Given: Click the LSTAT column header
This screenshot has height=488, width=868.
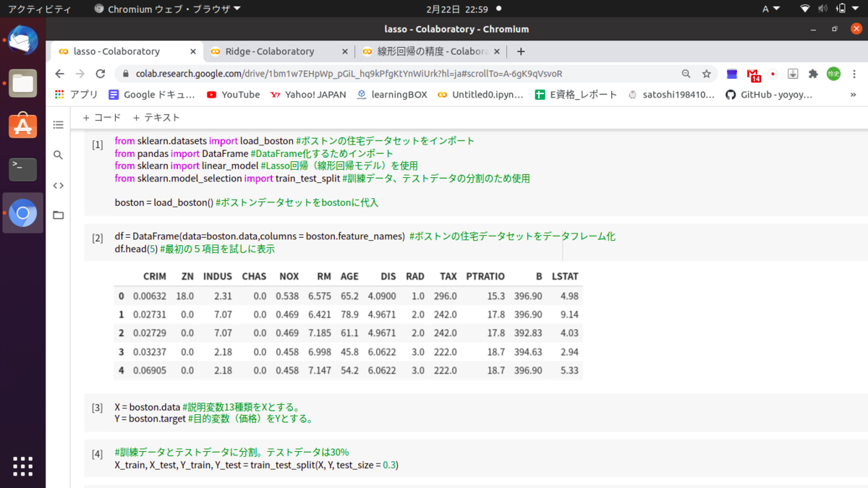Looking at the screenshot, I should 565,276.
